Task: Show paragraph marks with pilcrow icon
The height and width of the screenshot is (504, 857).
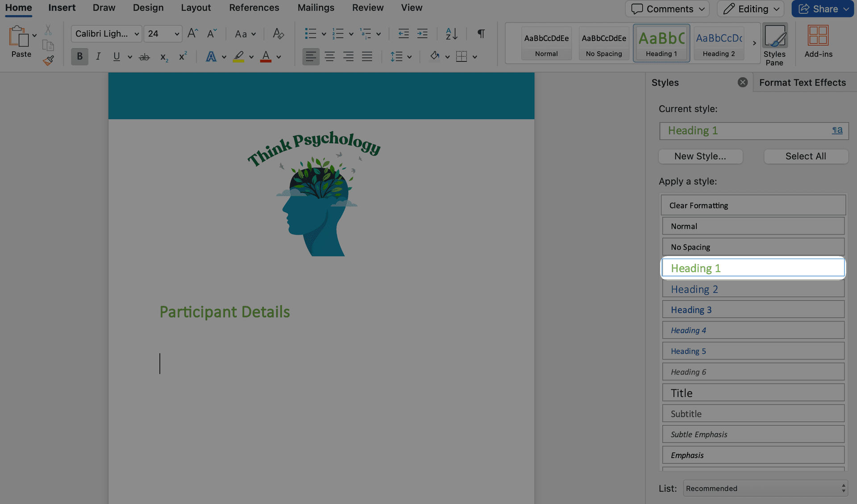Action: pos(481,34)
